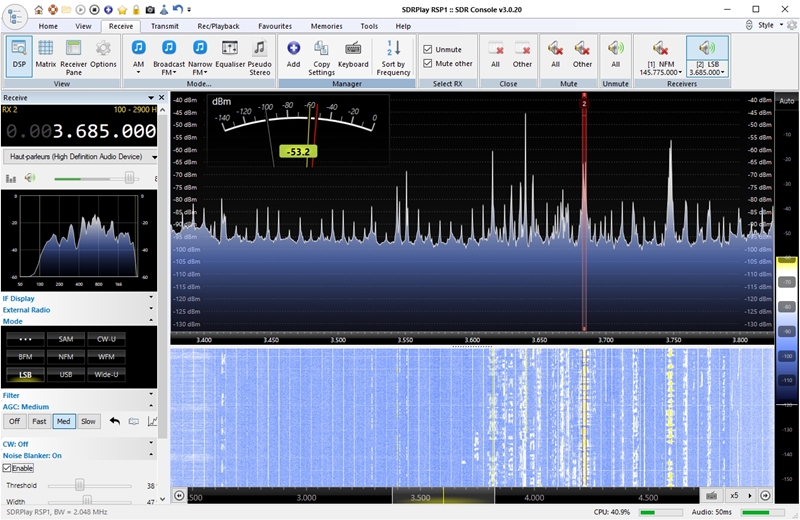Open the Equaliser
The image size is (800, 520).
tap(230, 55)
